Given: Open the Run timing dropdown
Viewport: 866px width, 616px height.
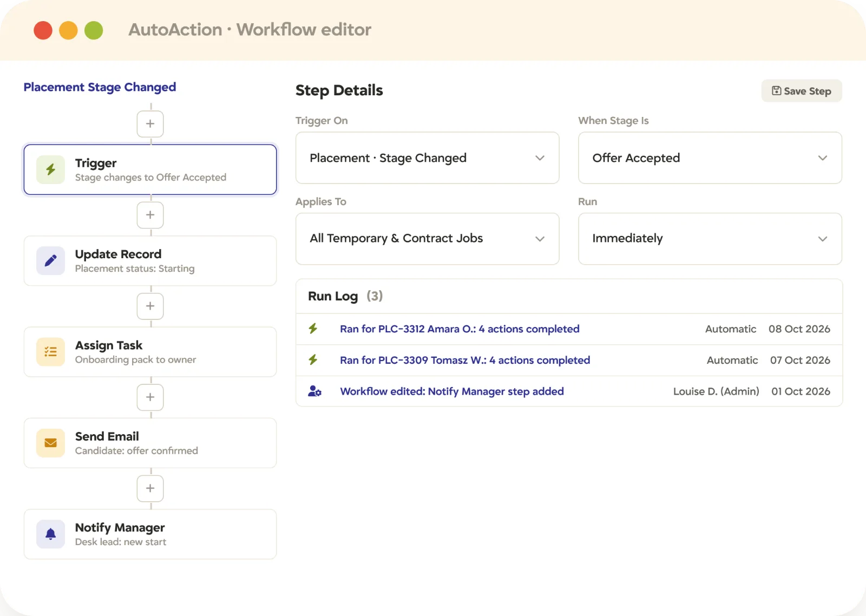Looking at the screenshot, I should (710, 239).
